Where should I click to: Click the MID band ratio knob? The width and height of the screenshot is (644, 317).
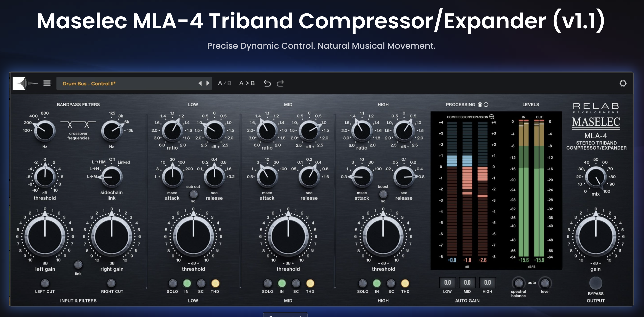pos(267,131)
